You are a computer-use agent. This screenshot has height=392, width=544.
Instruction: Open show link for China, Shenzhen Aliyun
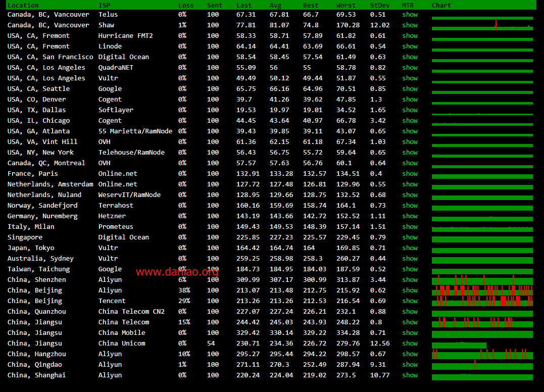click(x=410, y=280)
